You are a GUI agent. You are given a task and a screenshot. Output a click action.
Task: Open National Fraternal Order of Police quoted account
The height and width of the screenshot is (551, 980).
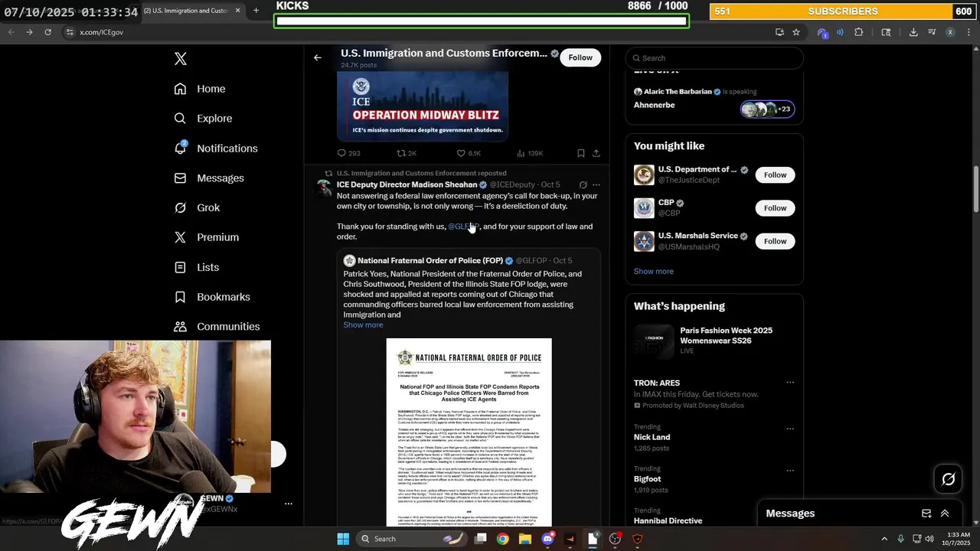tap(430, 261)
